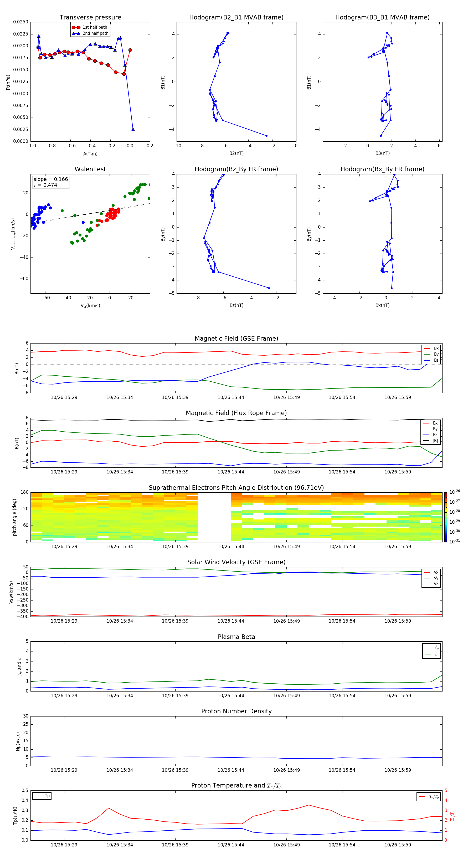Click the "Magnetic Field (GSE Frame)" title

(x=236, y=339)
